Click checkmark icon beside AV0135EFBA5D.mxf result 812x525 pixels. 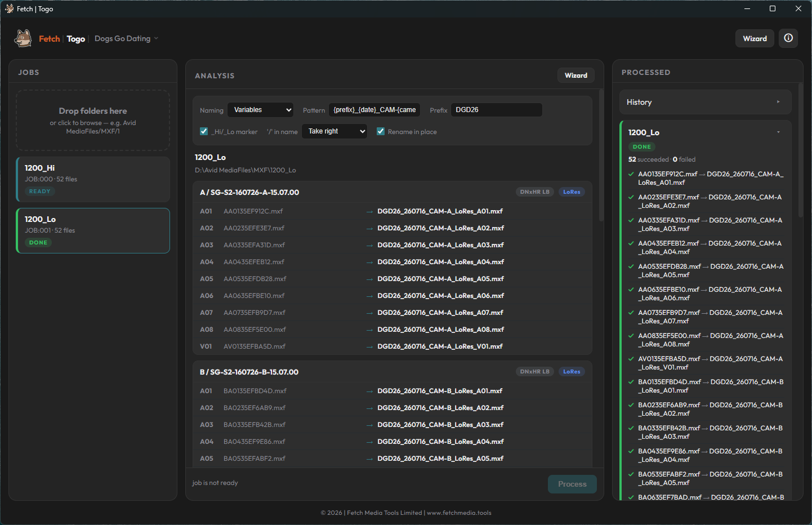coord(631,359)
